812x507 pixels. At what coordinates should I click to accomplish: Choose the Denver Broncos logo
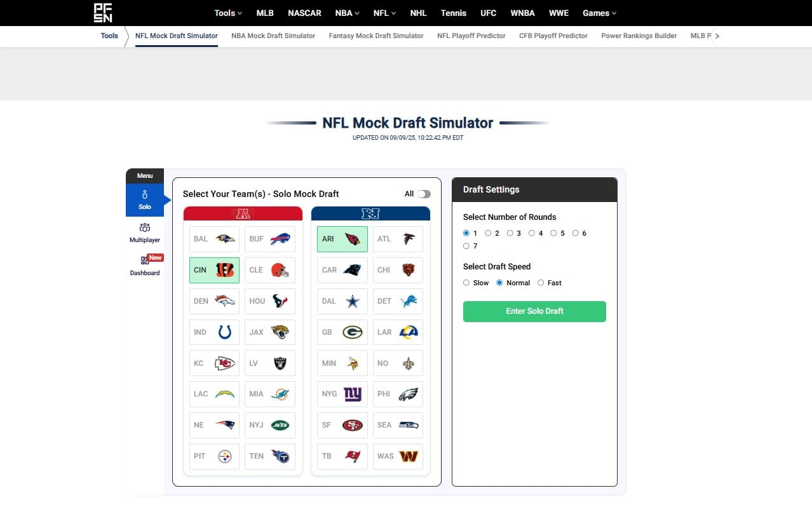click(x=225, y=301)
